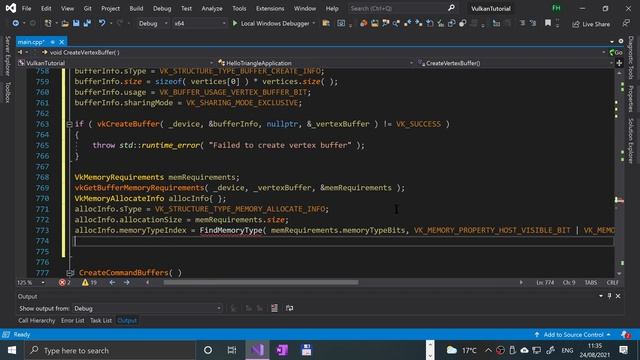Click the yellow warnings count indicator
Viewport: 640px width, 360px height.
(89, 282)
